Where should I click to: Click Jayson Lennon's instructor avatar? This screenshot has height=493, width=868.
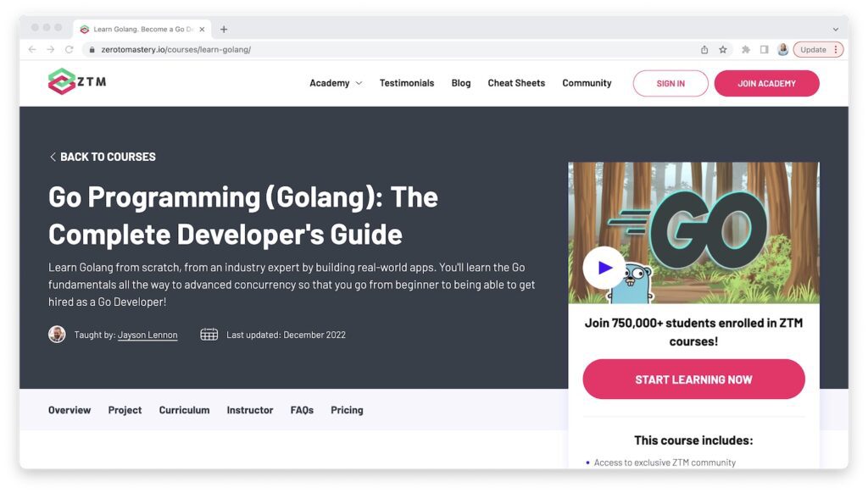click(57, 335)
